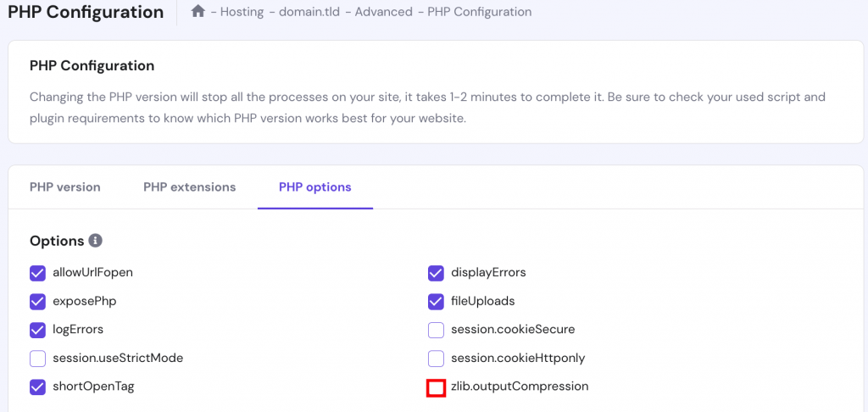Enable zlib.outputCompression checkbox
The image size is (868, 412).
click(x=436, y=387)
